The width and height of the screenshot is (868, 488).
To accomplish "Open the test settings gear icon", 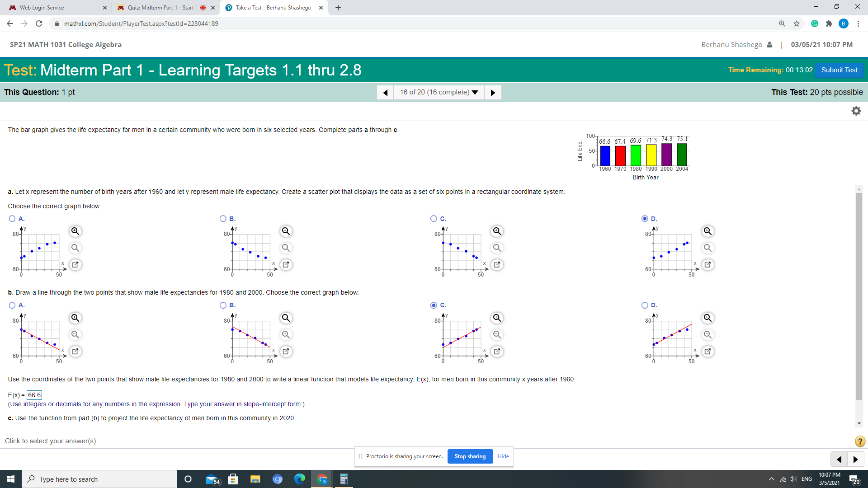I will point(856,111).
